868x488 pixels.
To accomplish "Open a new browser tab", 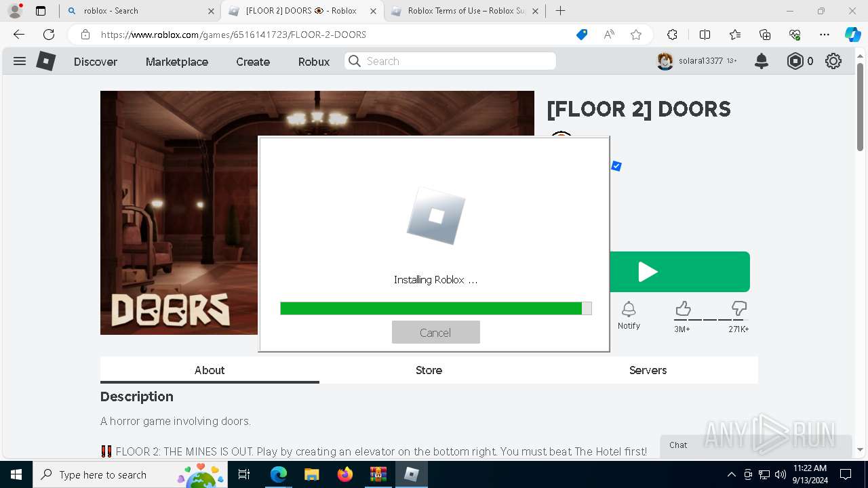I will click(x=560, y=11).
